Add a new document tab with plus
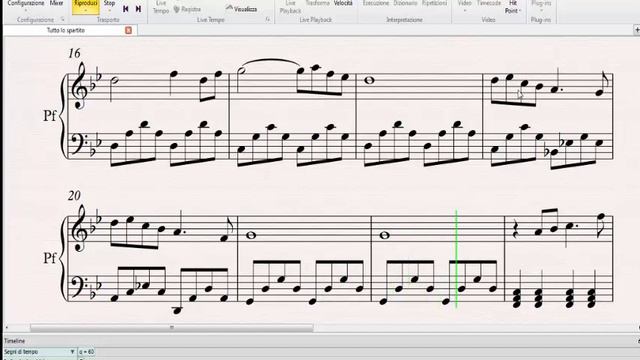The height and width of the screenshot is (360, 640). [x=637, y=30]
